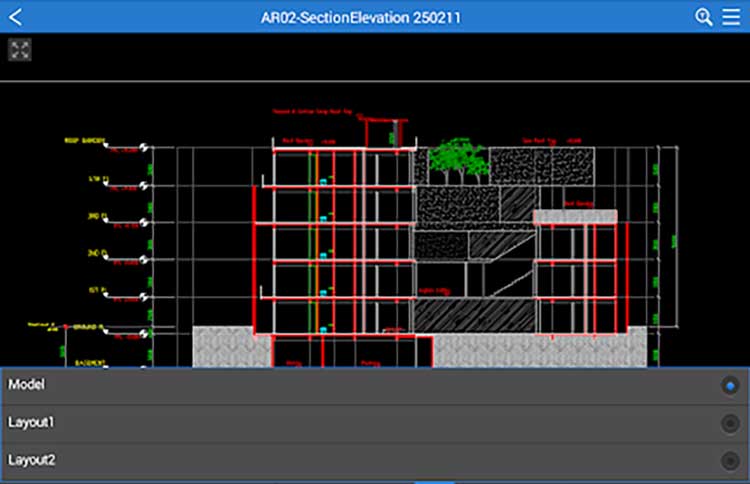The width and height of the screenshot is (750, 484).
Task: Choose the Layout2 row label
Action: point(31,460)
